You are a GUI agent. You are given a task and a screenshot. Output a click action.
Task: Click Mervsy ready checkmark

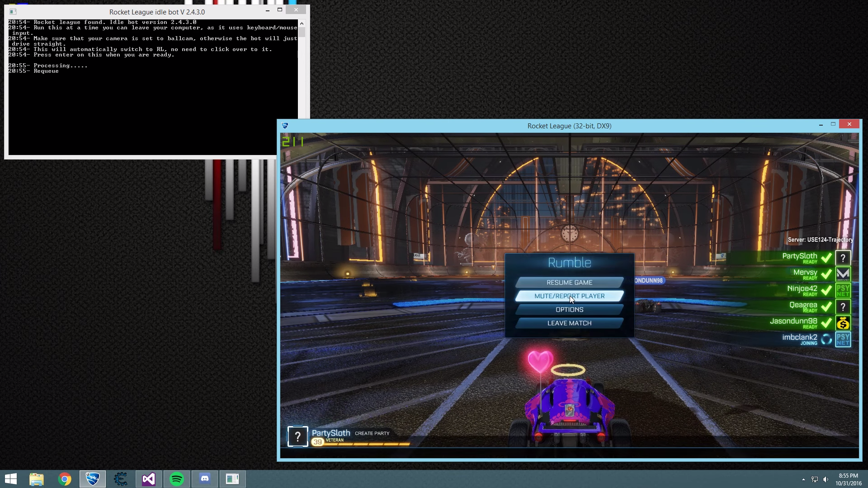click(x=826, y=274)
